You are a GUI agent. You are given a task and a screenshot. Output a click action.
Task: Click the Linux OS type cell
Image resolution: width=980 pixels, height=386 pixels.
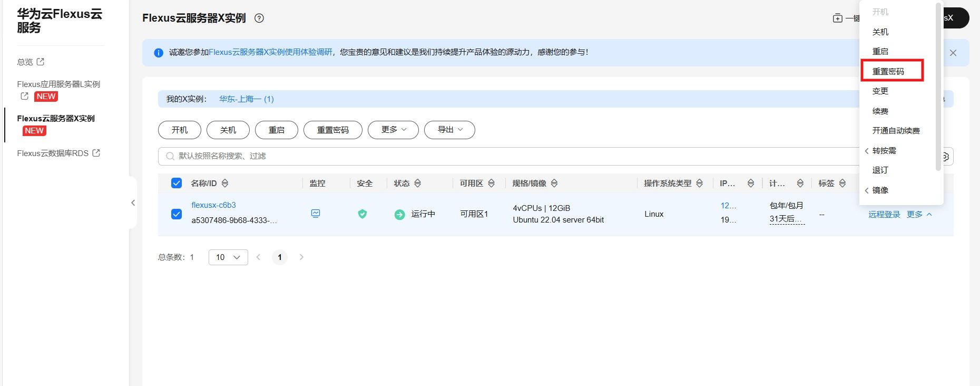tap(654, 214)
